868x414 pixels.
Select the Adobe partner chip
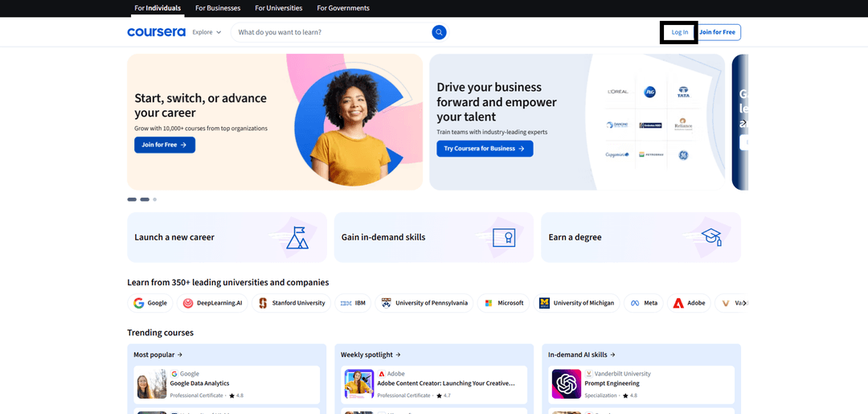click(x=689, y=303)
